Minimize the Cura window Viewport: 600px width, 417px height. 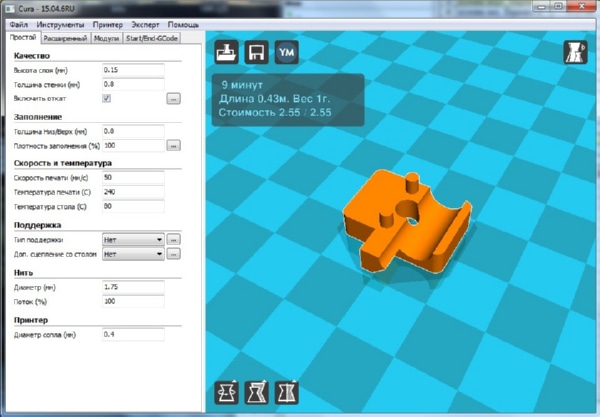tap(541, 7)
